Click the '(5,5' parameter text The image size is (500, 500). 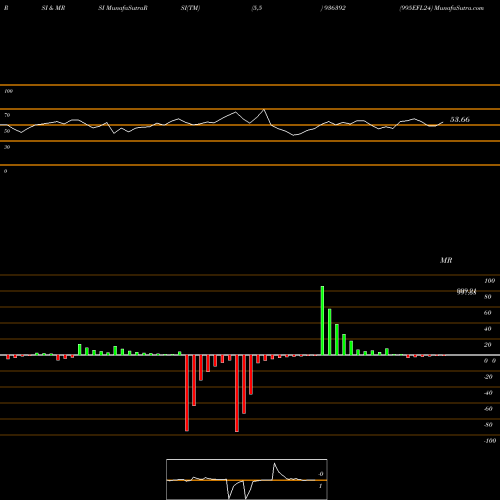pyautogui.click(x=257, y=8)
